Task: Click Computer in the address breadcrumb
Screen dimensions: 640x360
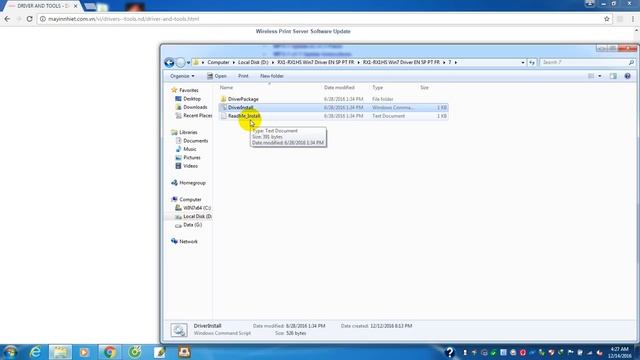Action: (218, 62)
